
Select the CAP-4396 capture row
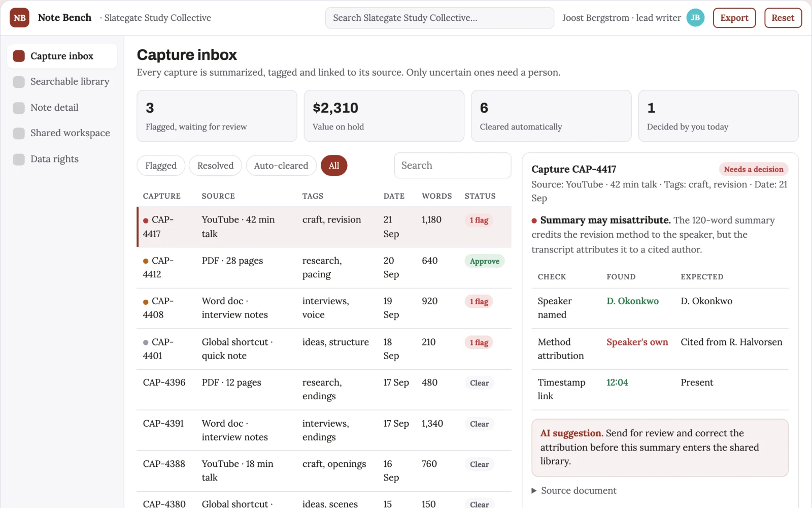click(324, 390)
